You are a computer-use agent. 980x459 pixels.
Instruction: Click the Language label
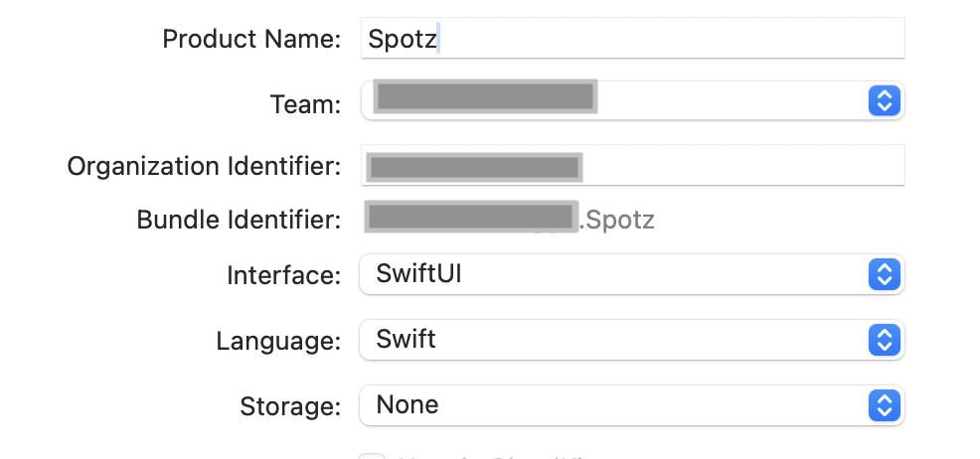pyautogui.click(x=278, y=341)
